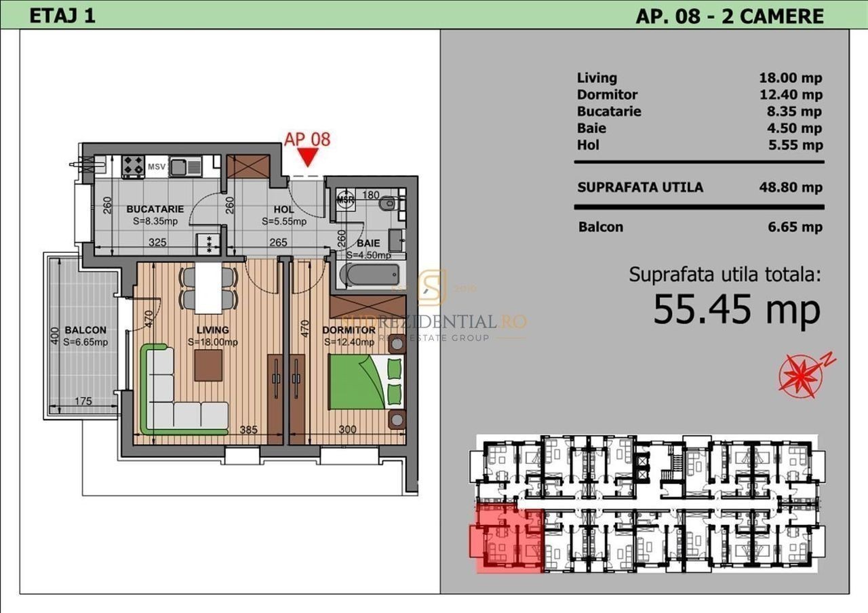868x613 pixels.
Task: Click the 55.45 mp total area value
Action: [736, 310]
